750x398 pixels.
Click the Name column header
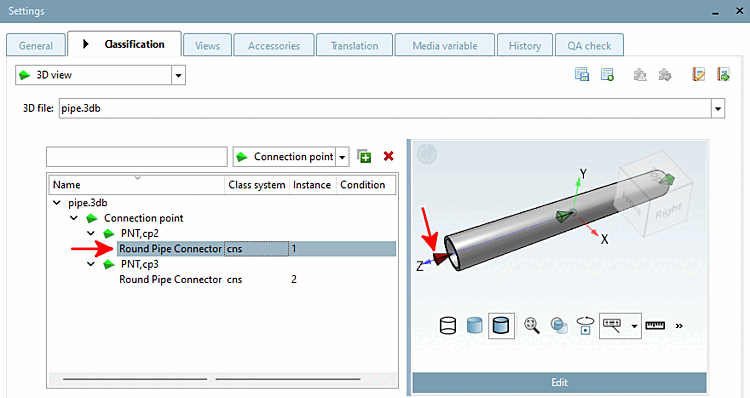point(137,185)
